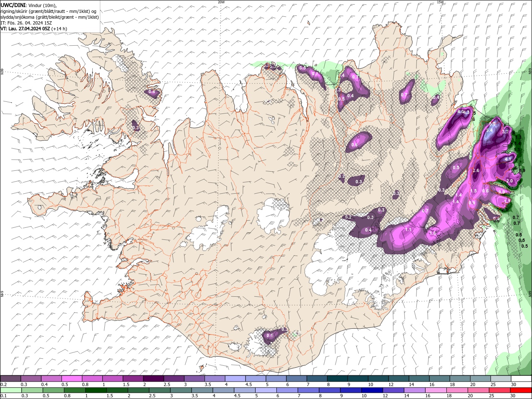Pick the snow legend swatch labeled 4

click(235, 379)
